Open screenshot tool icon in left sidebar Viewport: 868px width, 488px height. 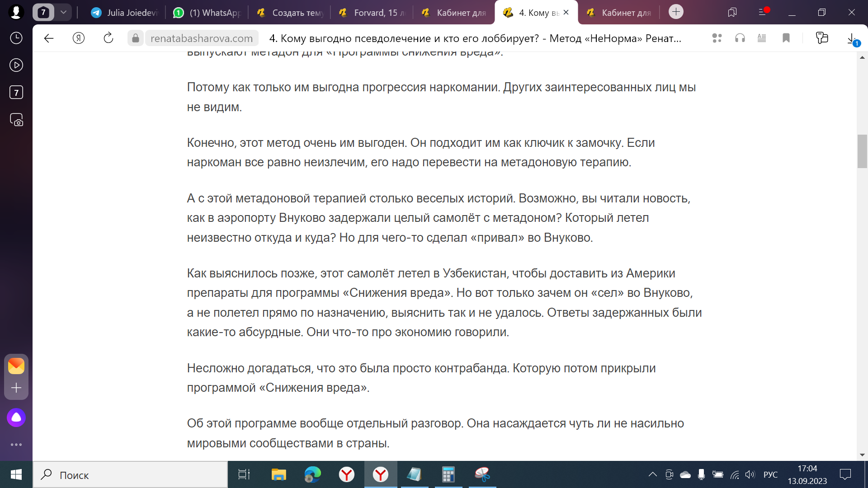pos(16,120)
